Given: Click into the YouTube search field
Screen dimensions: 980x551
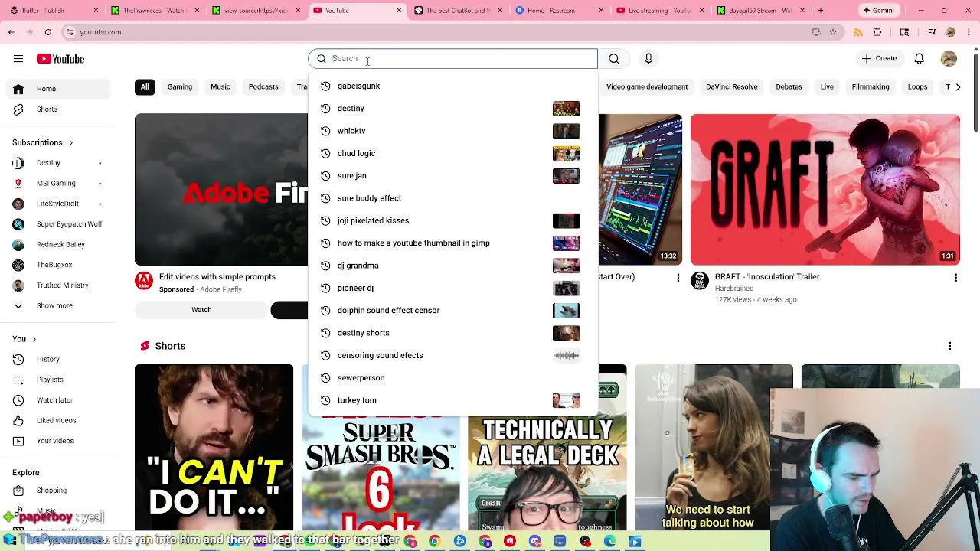Looking at the screenshot, I should pyautogui.click(x=453, y=58).
